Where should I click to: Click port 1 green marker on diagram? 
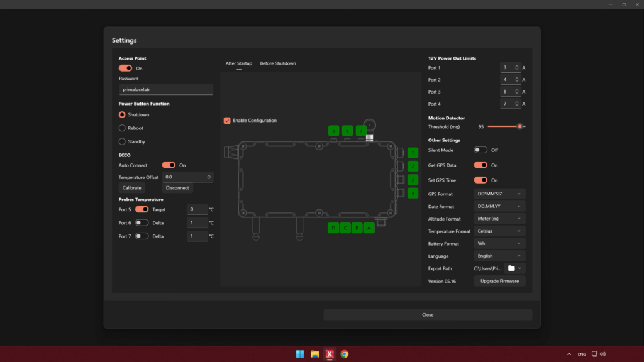click(413, 153)
